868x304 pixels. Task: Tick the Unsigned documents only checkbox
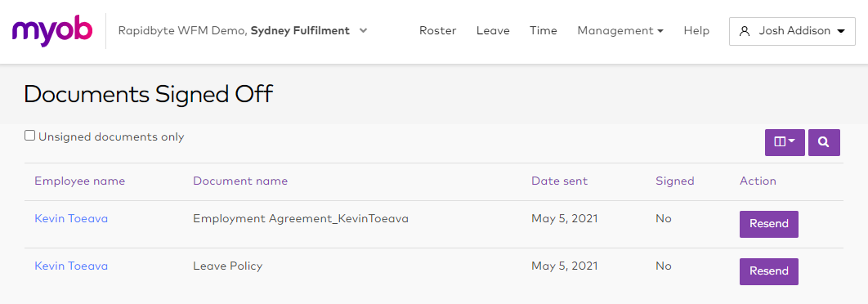pyautogui.click(x=30, y=136)
